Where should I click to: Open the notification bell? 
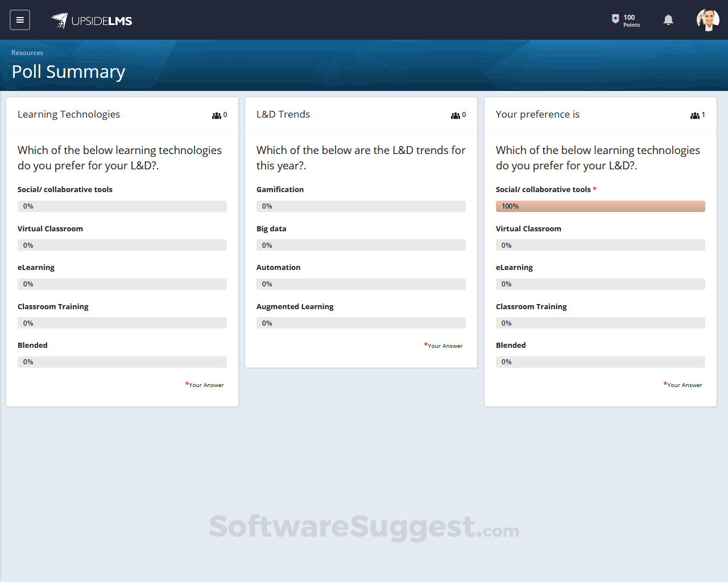tap(668, 19)
